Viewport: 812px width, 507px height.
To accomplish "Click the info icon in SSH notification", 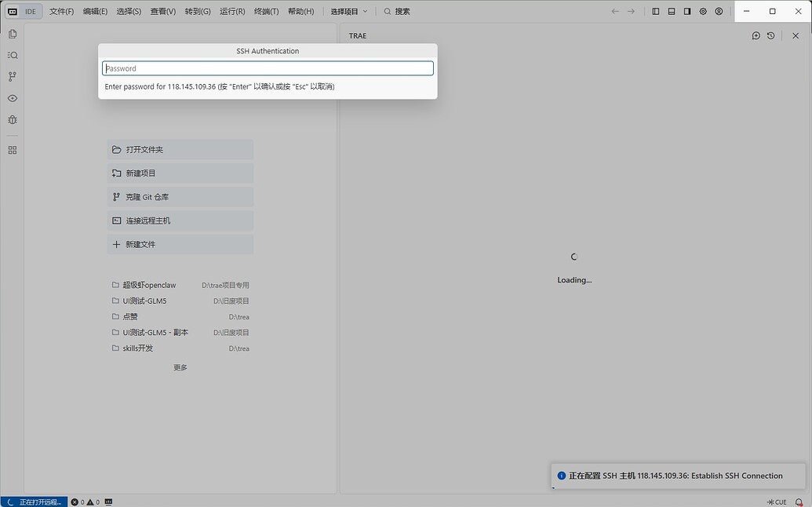I will pyautogui.click(x=562, y=476).
